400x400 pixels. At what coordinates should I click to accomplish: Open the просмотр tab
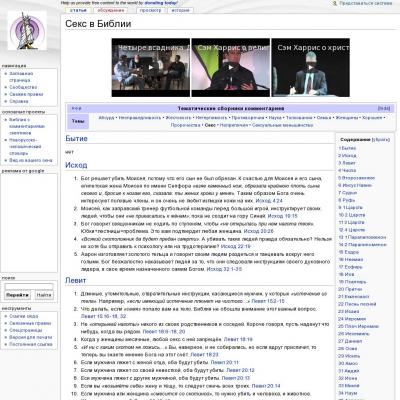(x=150, y=10)
